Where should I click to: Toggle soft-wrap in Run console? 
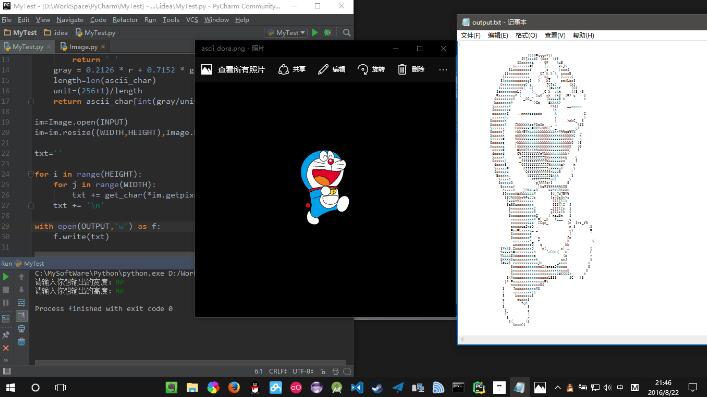tap(21, 303)
